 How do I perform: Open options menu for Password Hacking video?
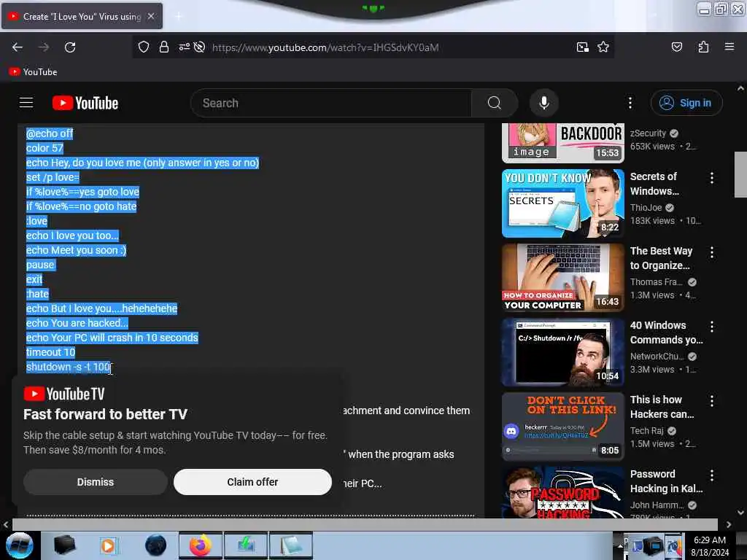pos(712,475)
